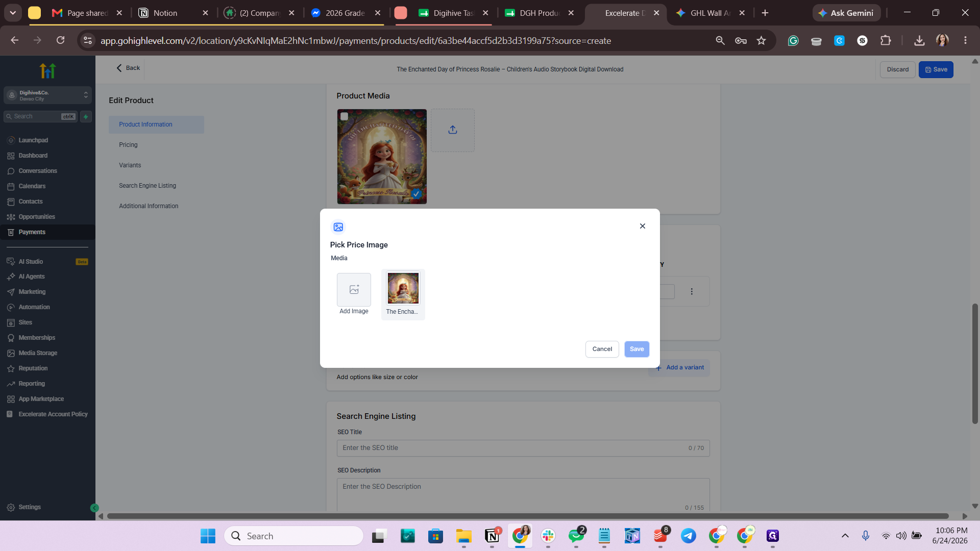The width and height of the screenshot is (980, 551).
Task: Click the lightning quick-action icon beside search
Action: point(86,117)
